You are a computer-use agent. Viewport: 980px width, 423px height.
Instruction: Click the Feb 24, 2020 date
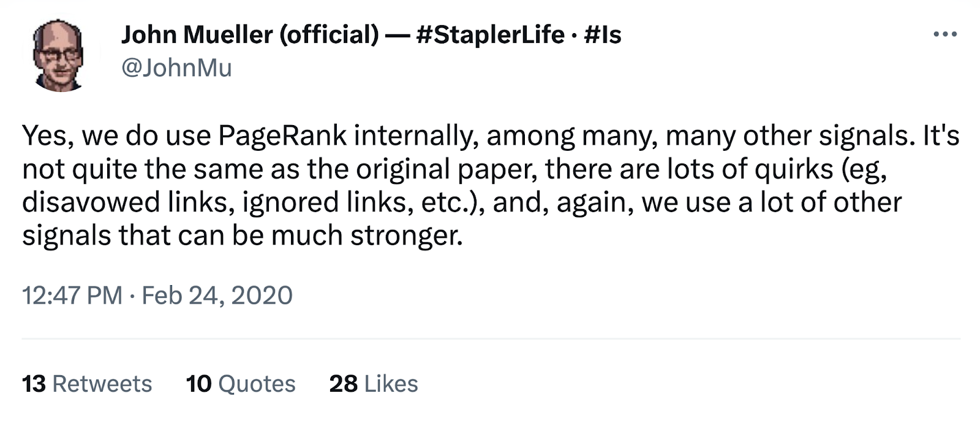coord(217,295)
